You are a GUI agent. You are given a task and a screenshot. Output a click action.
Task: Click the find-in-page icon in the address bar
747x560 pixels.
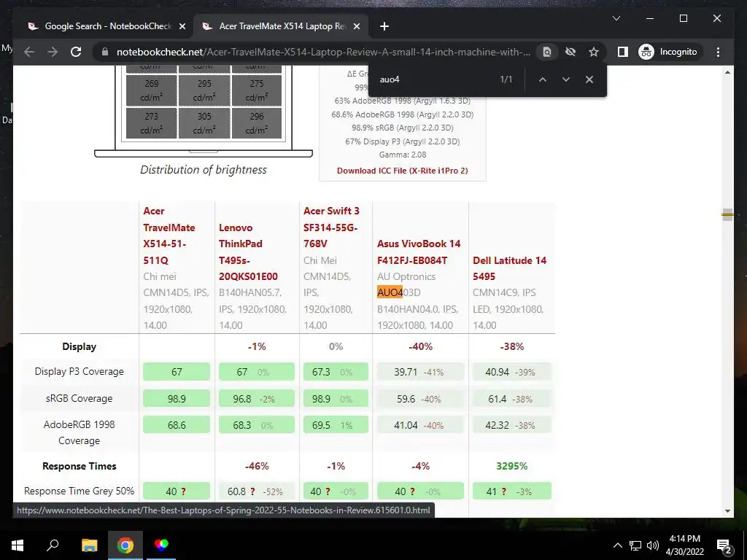[547, 52]
